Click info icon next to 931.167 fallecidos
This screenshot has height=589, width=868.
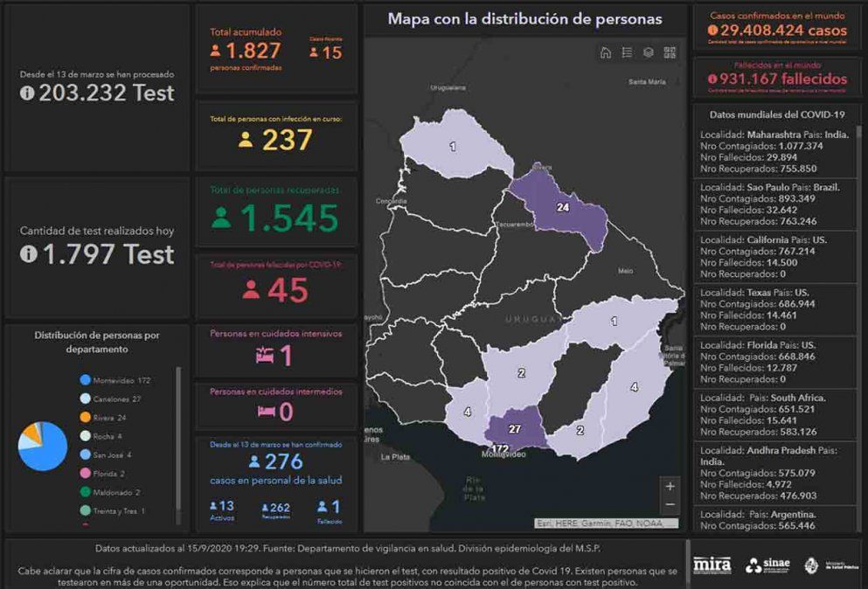[x=712, y=80]
